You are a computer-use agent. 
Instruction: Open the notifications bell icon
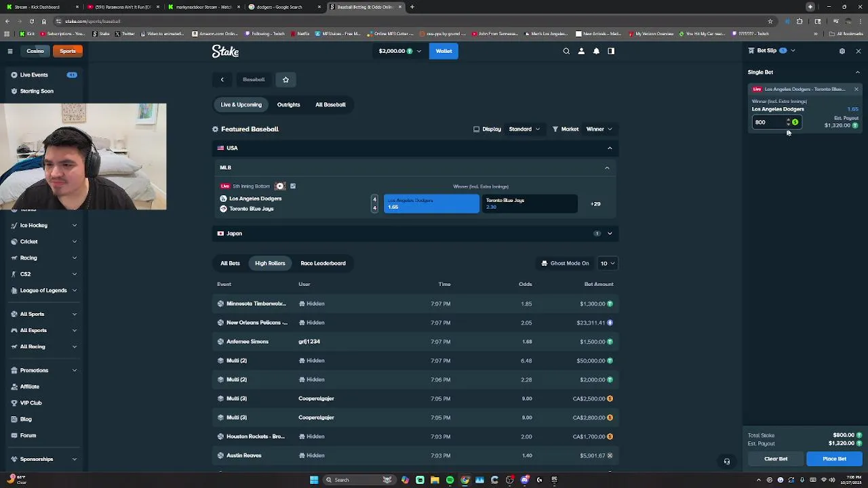(x=596, y=51)
